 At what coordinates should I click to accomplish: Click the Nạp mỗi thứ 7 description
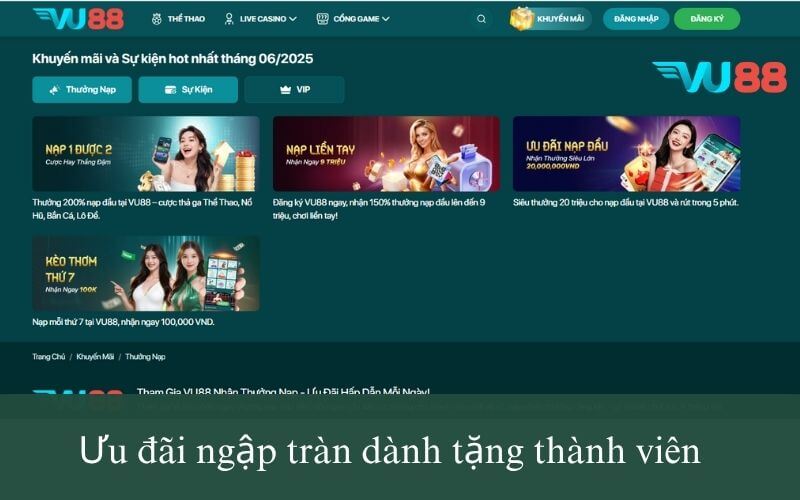coord(123,322)
